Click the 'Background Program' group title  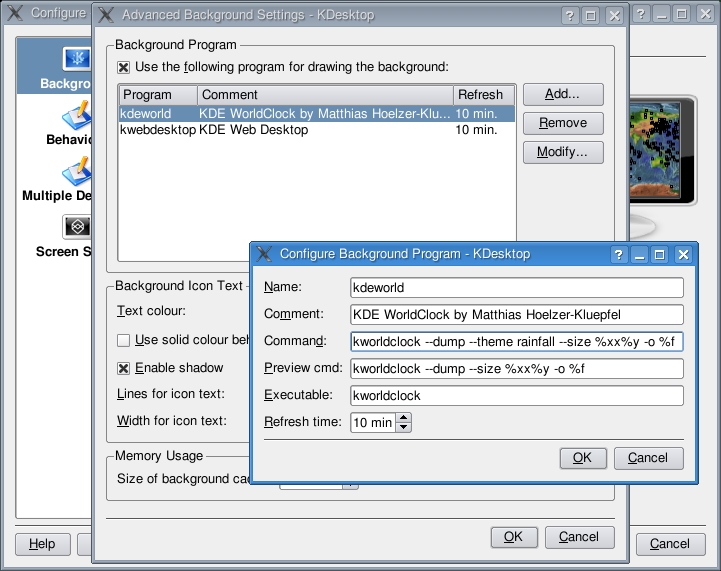click(176, 45)
